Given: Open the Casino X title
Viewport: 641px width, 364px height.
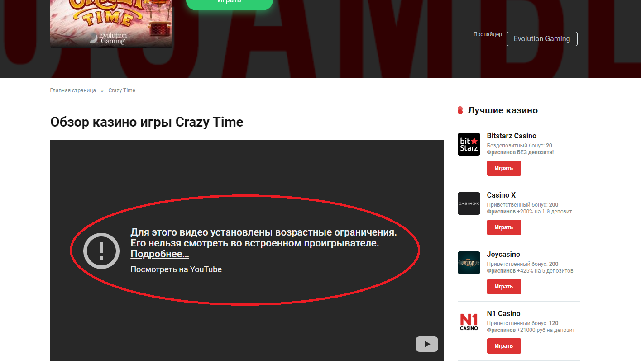Looking at the screenshot, I should coord(501,195).
